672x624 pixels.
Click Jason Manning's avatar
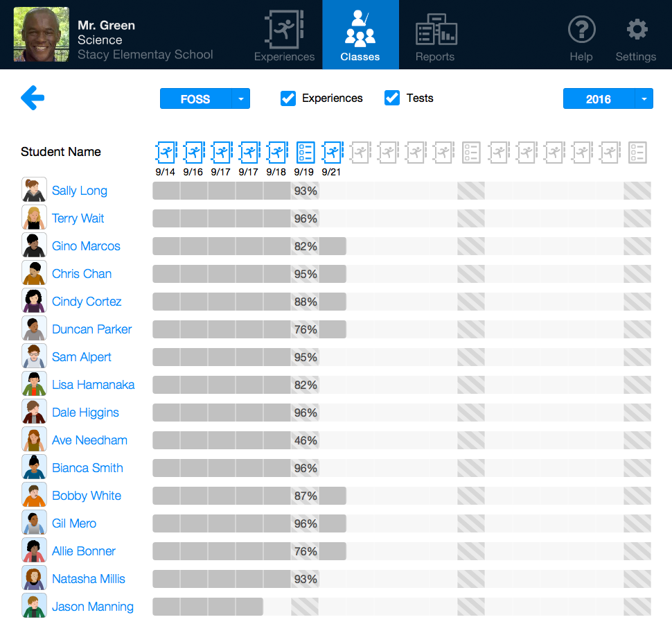click(34, 605)
